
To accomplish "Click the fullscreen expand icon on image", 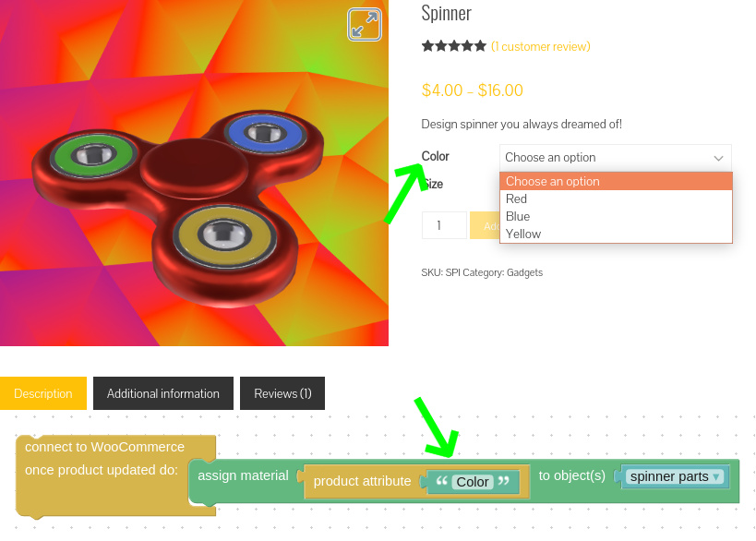I will (365, 25).
